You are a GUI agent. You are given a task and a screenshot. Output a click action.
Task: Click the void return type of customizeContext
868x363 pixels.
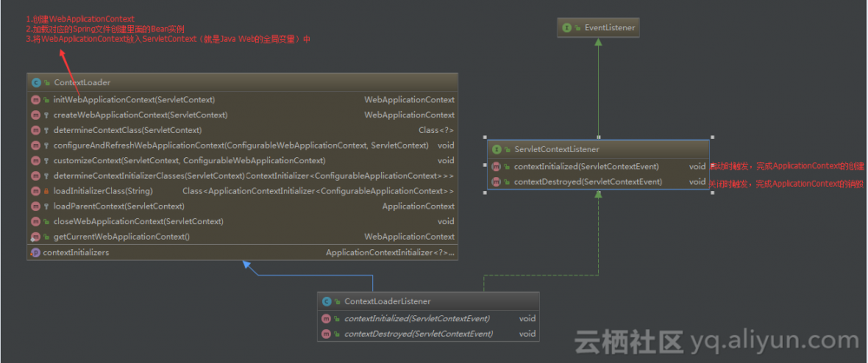(x=445, y=161)
